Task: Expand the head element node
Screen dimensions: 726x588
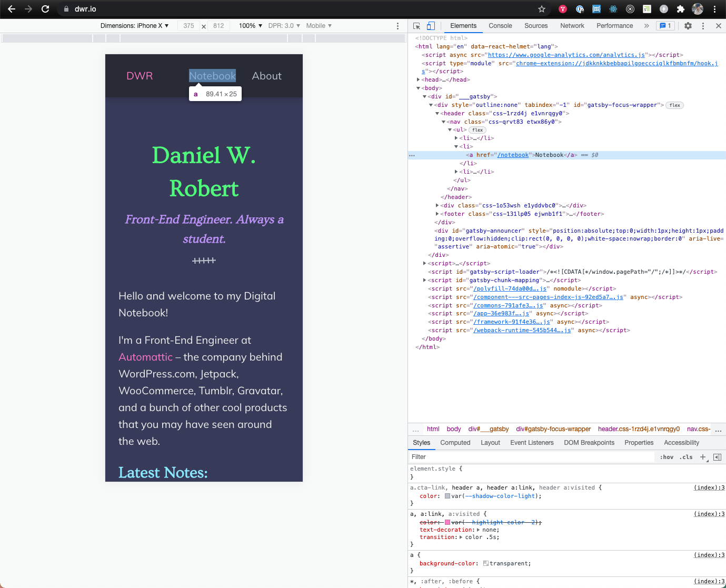Action: point(419,80)
